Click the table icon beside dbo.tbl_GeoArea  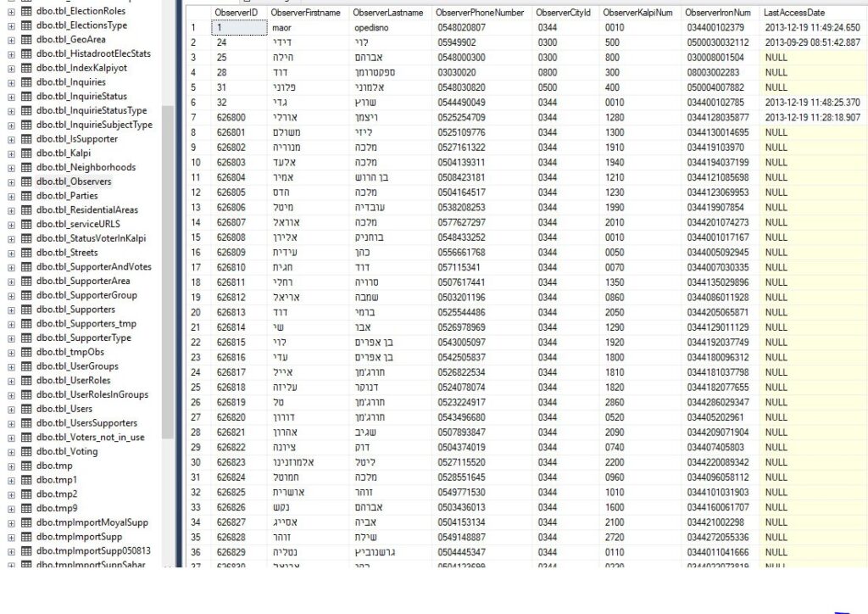pos(26,39)
